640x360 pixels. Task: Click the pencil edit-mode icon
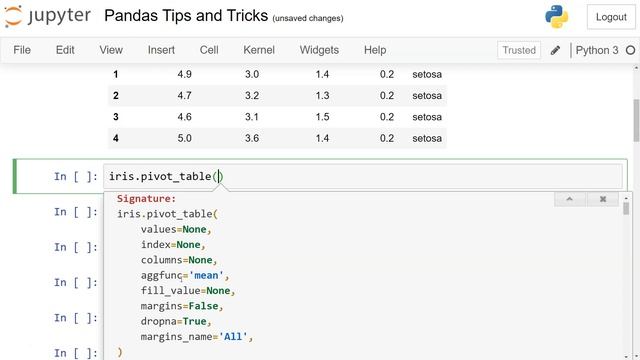555,50
